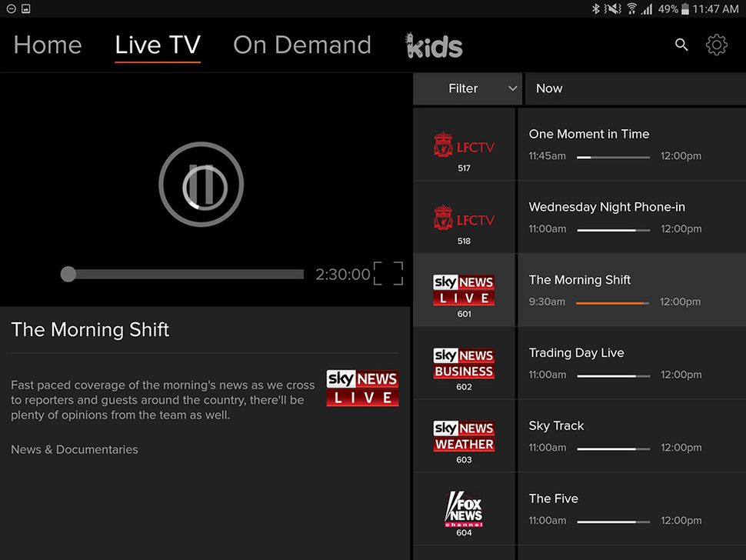Switch to the On Demand tab
This screenshot has height=560, width=746.
pos(301,45)
